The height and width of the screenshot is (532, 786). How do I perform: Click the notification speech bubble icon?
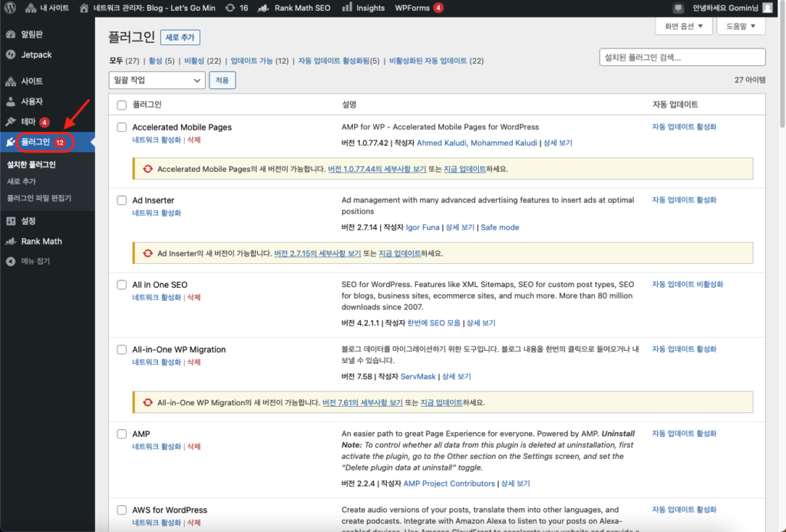(x=678, y=8)
